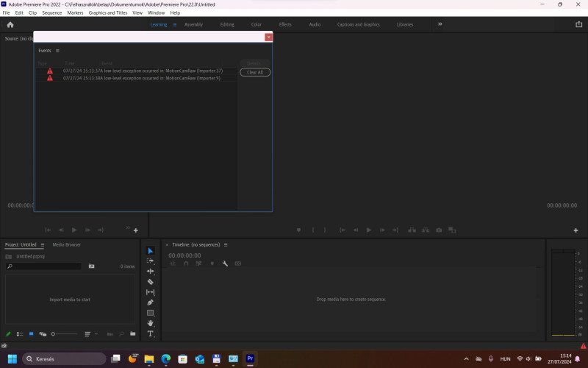Viewport: 588px width, 368px height.
Task: Click the Quick Export share icon
Action: pos(578,24)
